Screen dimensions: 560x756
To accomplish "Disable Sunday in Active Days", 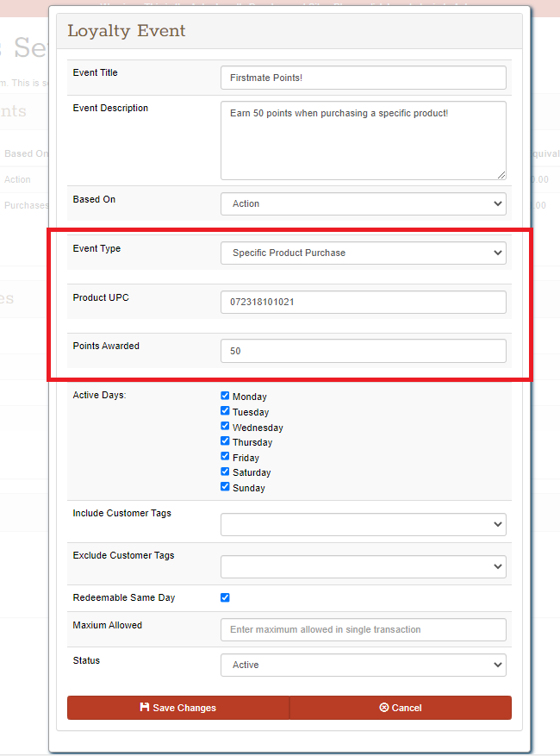I will tap(225, 487).
